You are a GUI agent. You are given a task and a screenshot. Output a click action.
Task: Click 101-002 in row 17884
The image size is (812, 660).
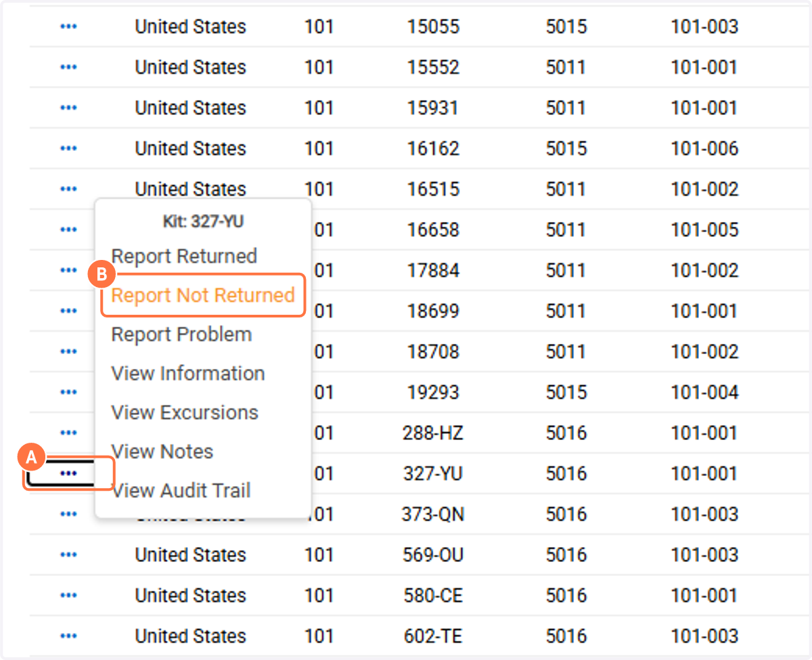704,271
